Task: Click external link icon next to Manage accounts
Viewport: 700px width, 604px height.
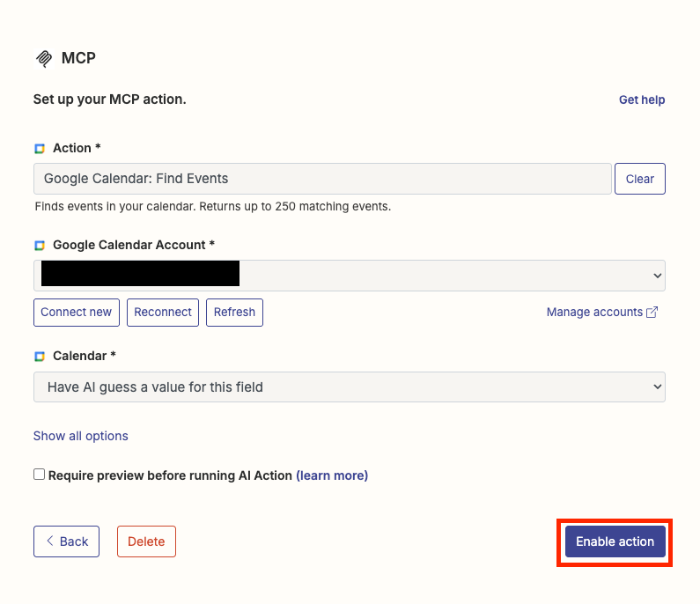Action: 652,313
